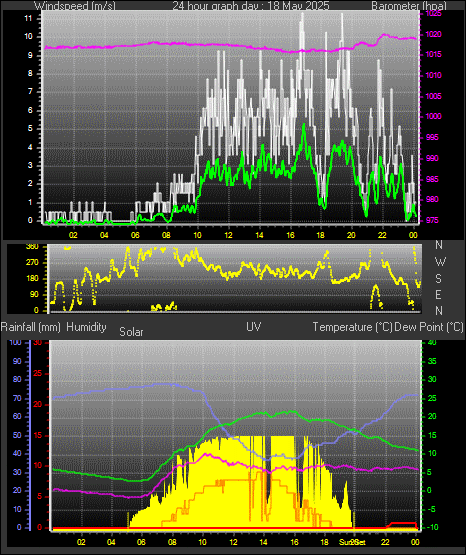This screenshot has height=555, width=466.
Task: Click the red 30 value on rainfall scale
Action: (38, 343)
